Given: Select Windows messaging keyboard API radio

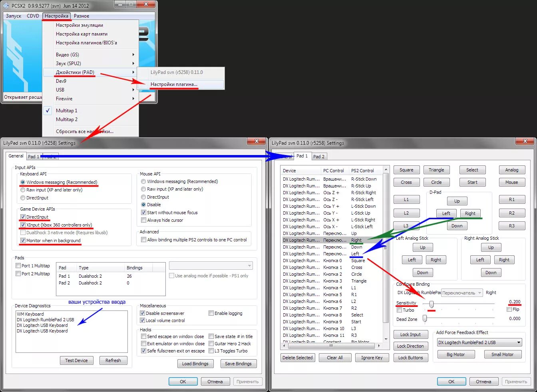Looking at the screenshot, I should coord(23,182).
